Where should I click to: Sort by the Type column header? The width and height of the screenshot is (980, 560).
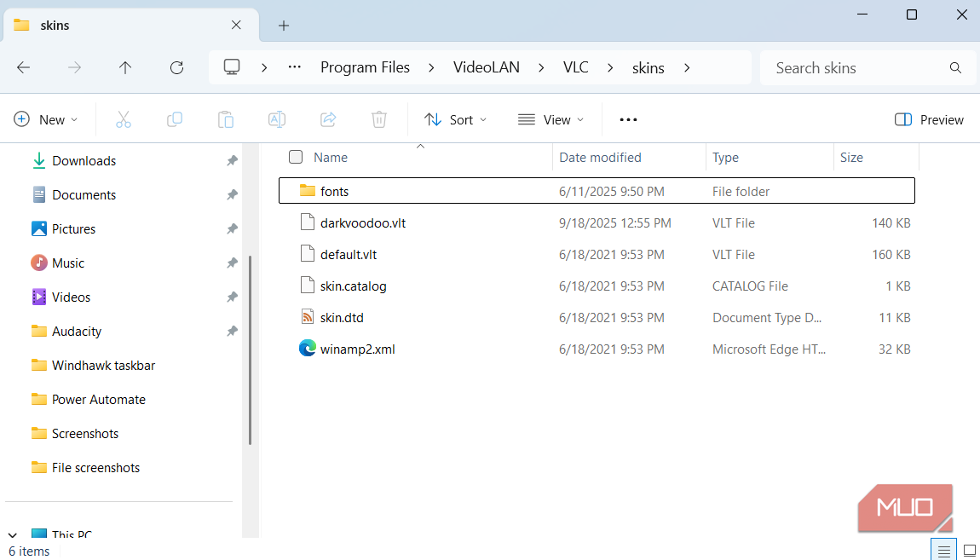coord(725,158)
